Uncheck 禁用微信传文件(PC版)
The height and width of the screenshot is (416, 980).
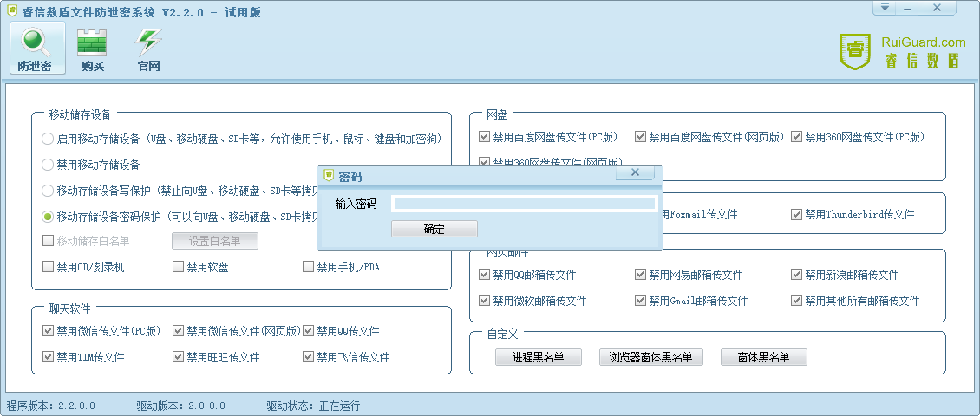48,331
